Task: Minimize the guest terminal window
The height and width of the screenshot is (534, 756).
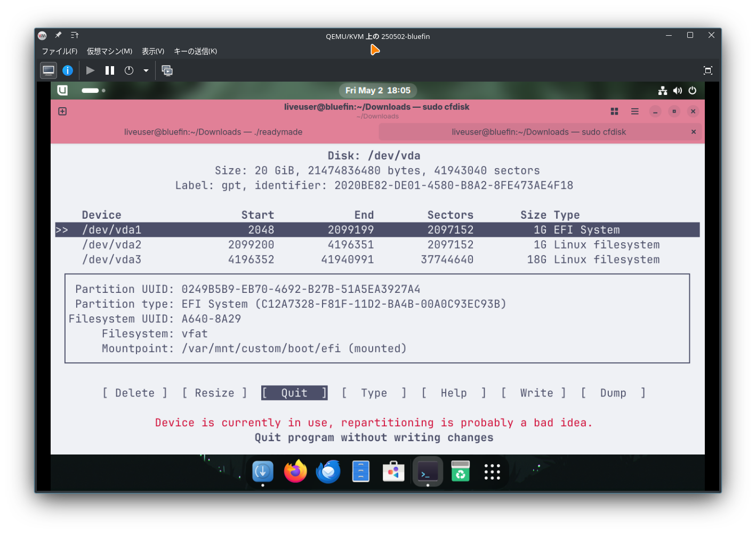Action: 655,111
